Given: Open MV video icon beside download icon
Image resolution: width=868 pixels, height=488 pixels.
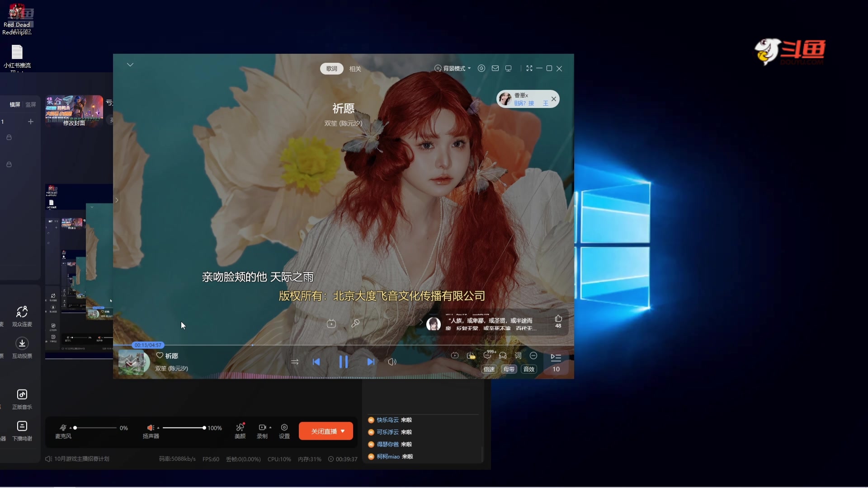Looking at the screenshot, I should tap(455, 356).
